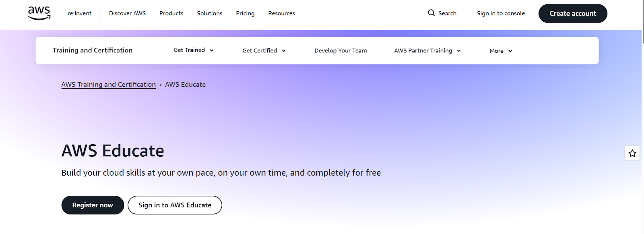Viewport: 644px width, 234px height.
Task: Open the re:Invent menu item
Action: [80, 13]
